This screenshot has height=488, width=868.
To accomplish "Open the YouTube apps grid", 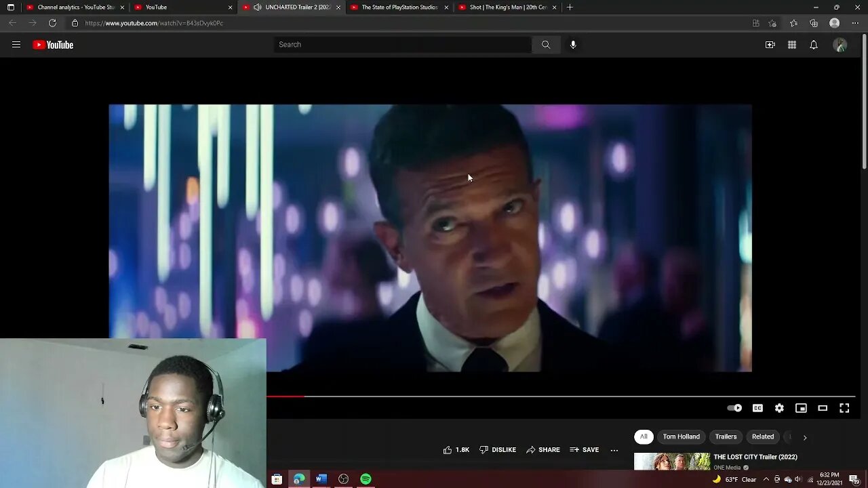I will [x=792, y=45].
